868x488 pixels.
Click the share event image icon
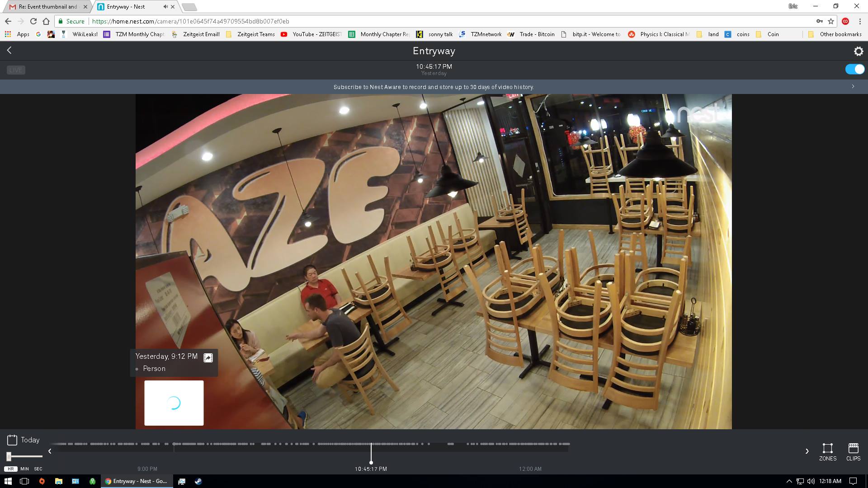(208, 357)
